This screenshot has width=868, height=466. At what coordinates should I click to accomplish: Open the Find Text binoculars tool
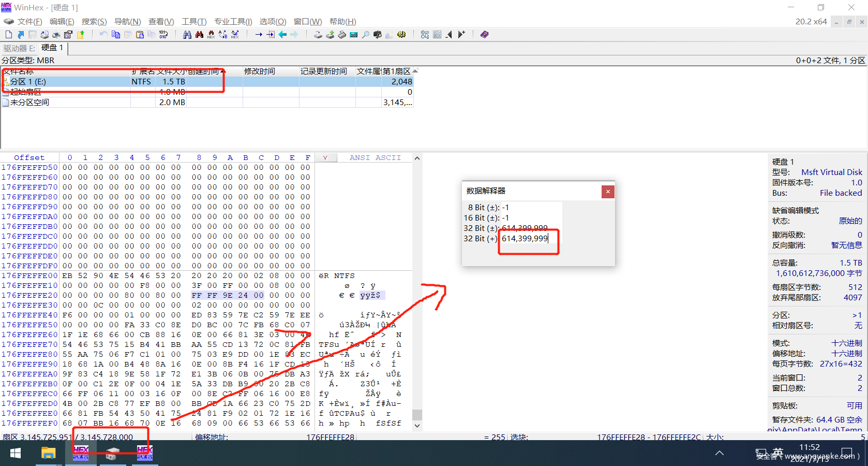click(187, 35)
